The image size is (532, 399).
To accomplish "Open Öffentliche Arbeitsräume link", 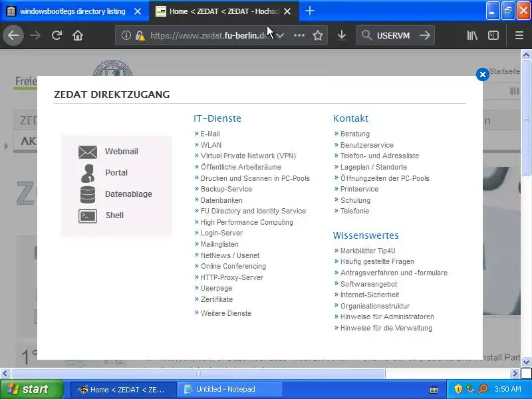I will click(x=241, y=167).
